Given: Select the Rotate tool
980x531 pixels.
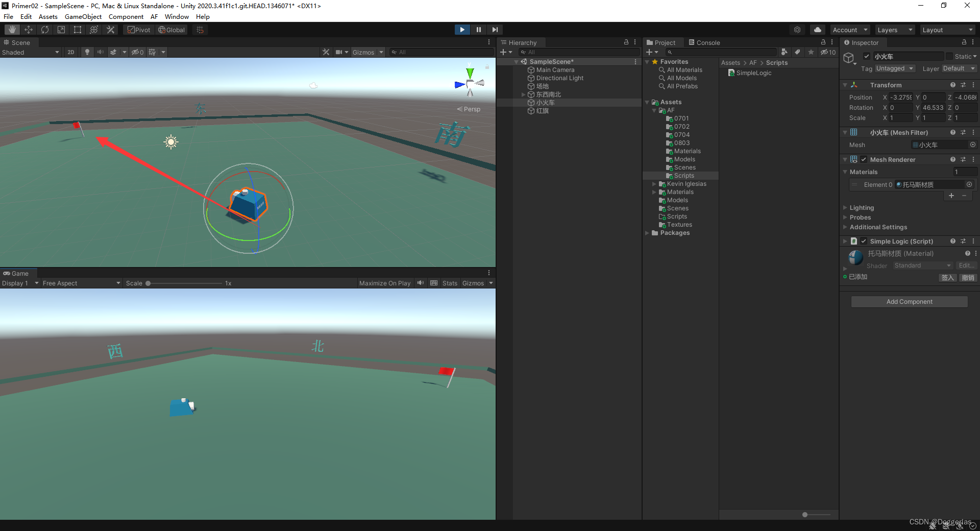Looking at the screenshot, I should [x=45, y=30].
